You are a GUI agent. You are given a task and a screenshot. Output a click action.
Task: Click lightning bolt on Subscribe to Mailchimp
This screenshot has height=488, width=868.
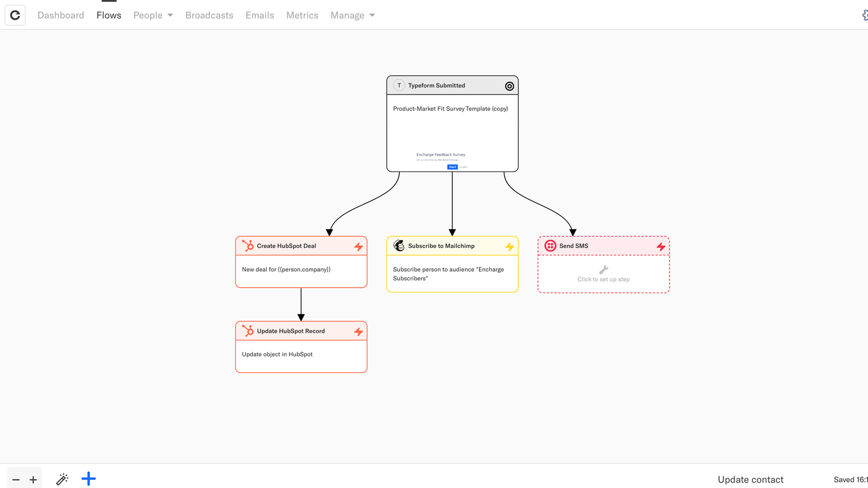(509, 247)
